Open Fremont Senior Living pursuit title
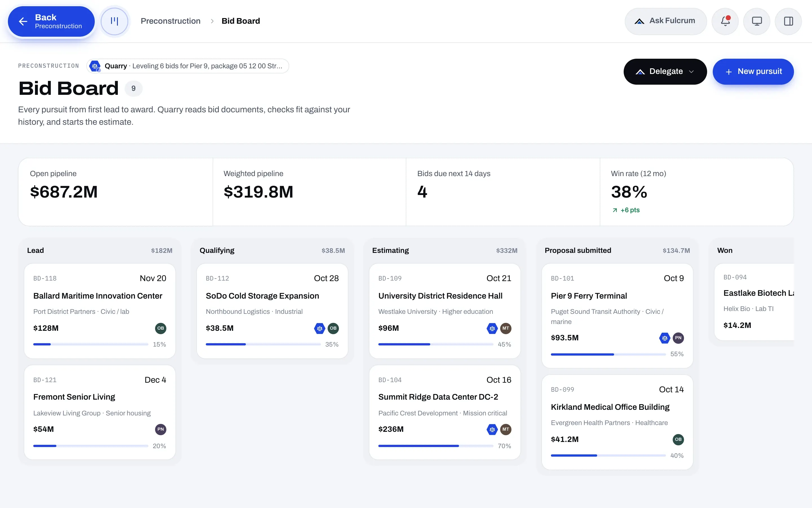 pyautogui.click(x=74, y=397)
